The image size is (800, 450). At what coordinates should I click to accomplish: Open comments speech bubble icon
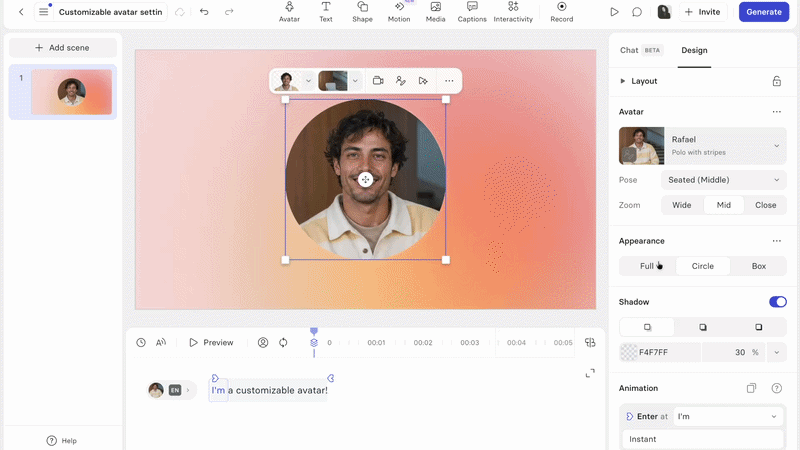click(x=637, y=12)
